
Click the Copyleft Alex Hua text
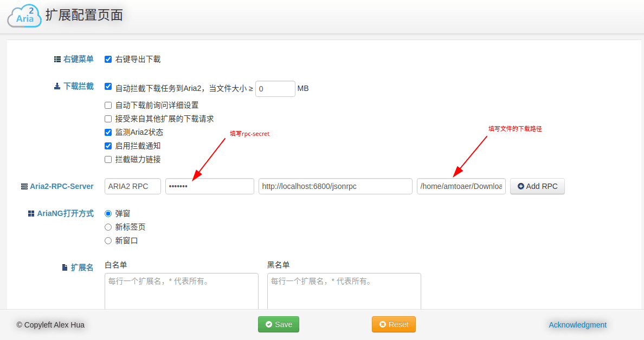pyautogui.click(x=50, y=325)
